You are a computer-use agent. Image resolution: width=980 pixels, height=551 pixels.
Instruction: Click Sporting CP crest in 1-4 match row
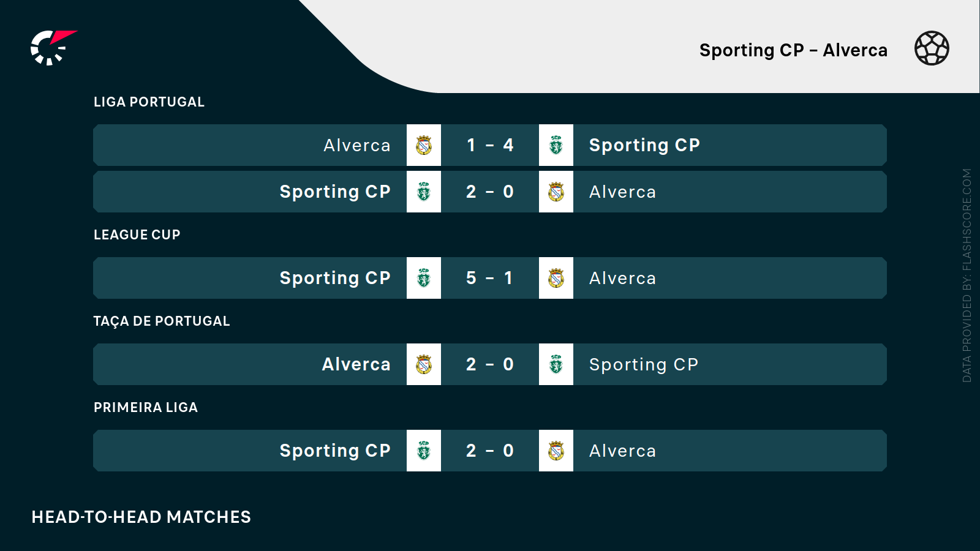pyautogui.click(x=556, y=145)
